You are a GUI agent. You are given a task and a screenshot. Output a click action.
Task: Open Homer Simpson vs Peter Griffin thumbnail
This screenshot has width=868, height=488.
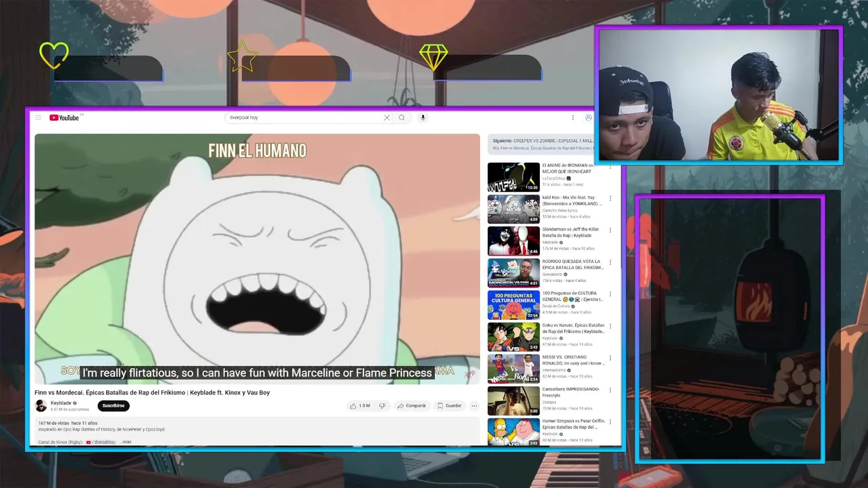click(x=513, y=431)
